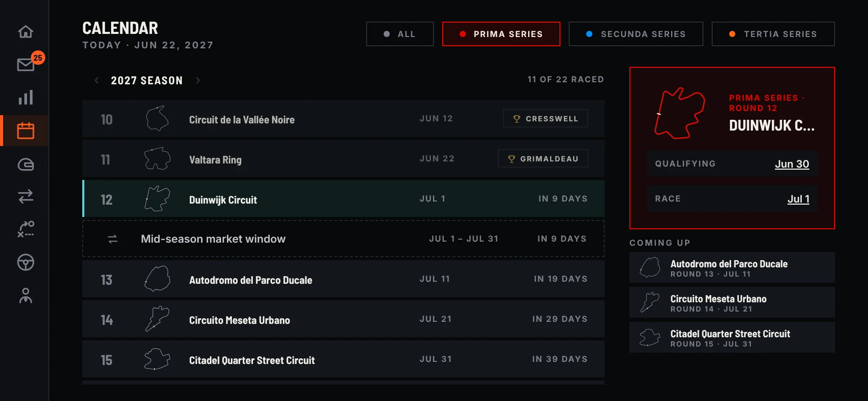Select the 'Duinwijk Circuit' name in round 12 row
This screenshot has height=401, width=868.
coord(223,200)
